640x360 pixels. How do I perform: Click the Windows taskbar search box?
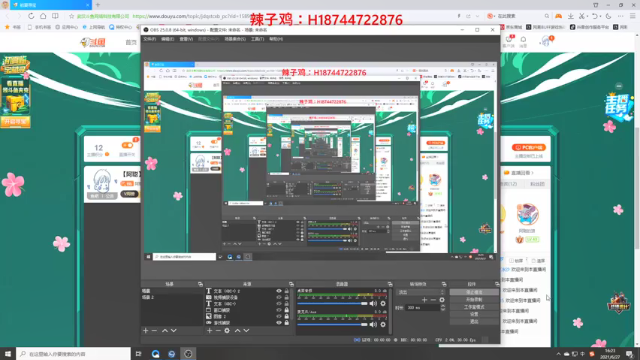point(73,354)
